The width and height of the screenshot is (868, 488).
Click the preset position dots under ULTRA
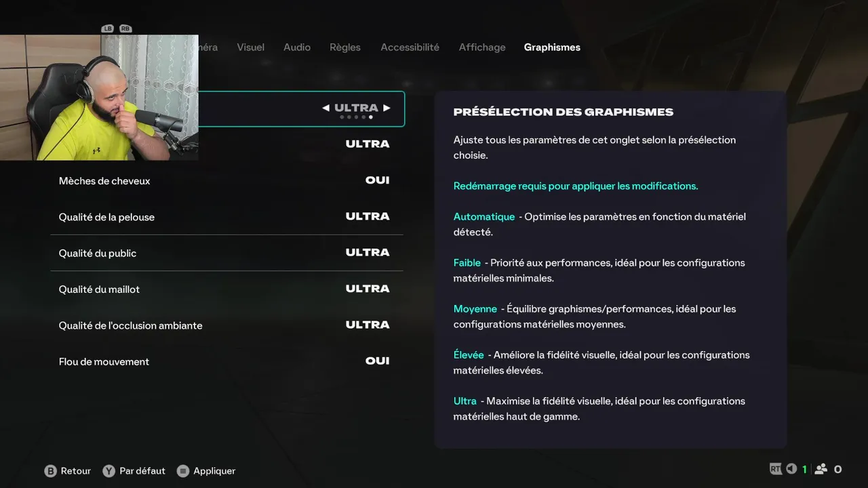click(356, 117)
